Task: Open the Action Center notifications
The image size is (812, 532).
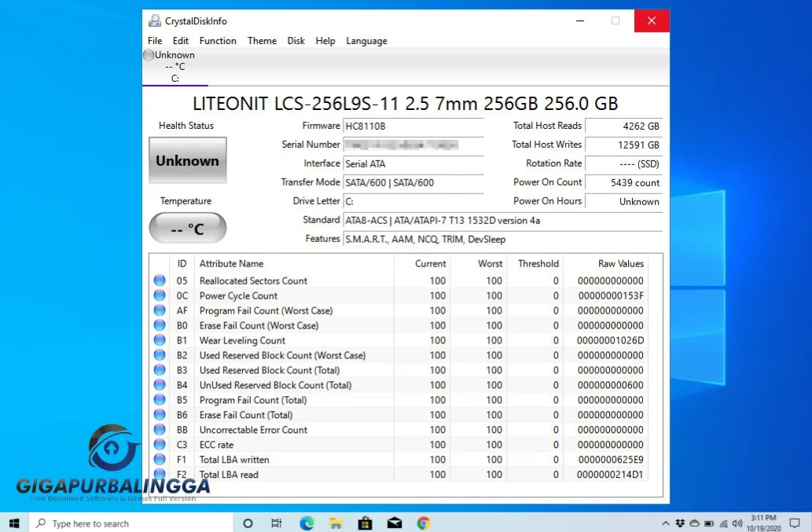Action: point(795,523)
